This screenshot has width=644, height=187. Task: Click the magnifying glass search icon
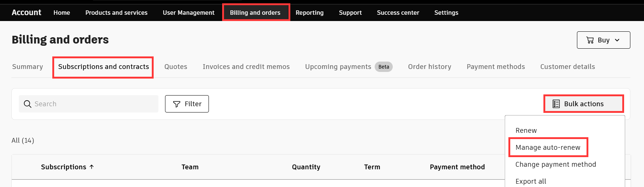coord(27,104)
